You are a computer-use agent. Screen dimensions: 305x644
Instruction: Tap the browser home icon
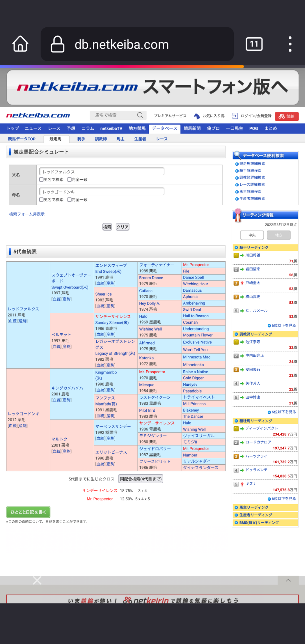point(20,44)
